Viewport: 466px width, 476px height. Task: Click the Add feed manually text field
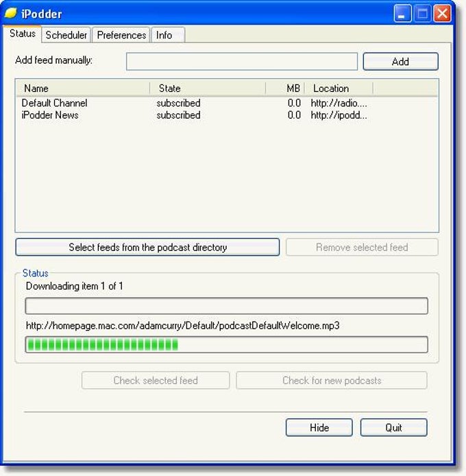tap(242, 61)
